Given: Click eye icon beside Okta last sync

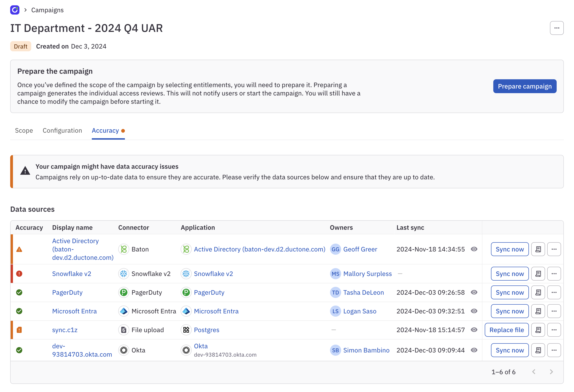Looking at the screenshot, I should pos(474,350).
